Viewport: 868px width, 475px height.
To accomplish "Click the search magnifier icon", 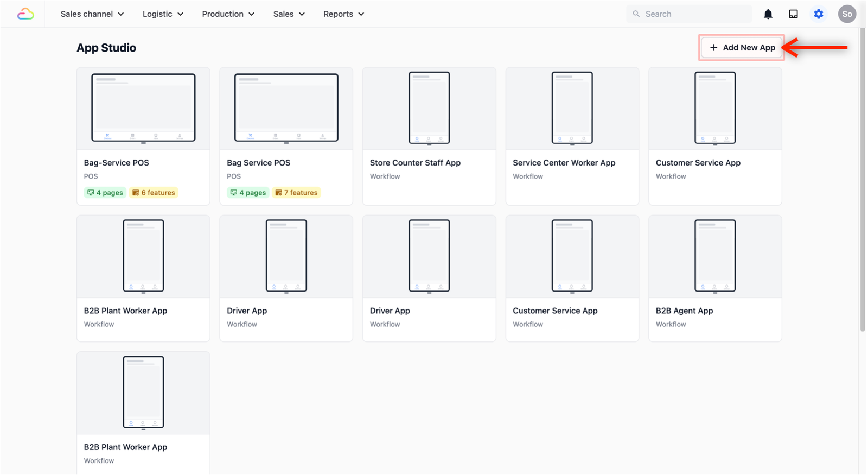I will 636,14.
